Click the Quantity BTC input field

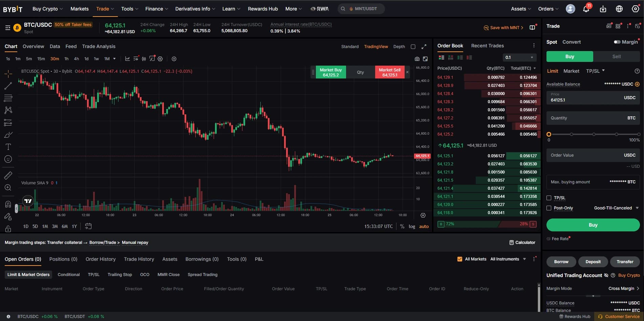pos(593,118)
